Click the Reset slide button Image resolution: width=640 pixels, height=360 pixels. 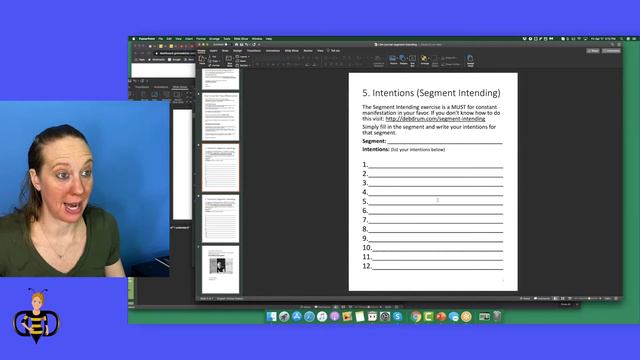point(242,61)
